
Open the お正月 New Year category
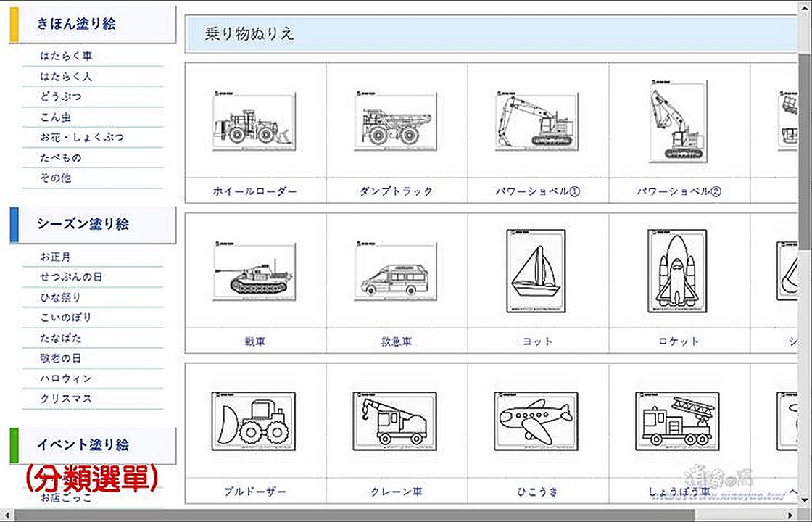click(x=57, y=256)
